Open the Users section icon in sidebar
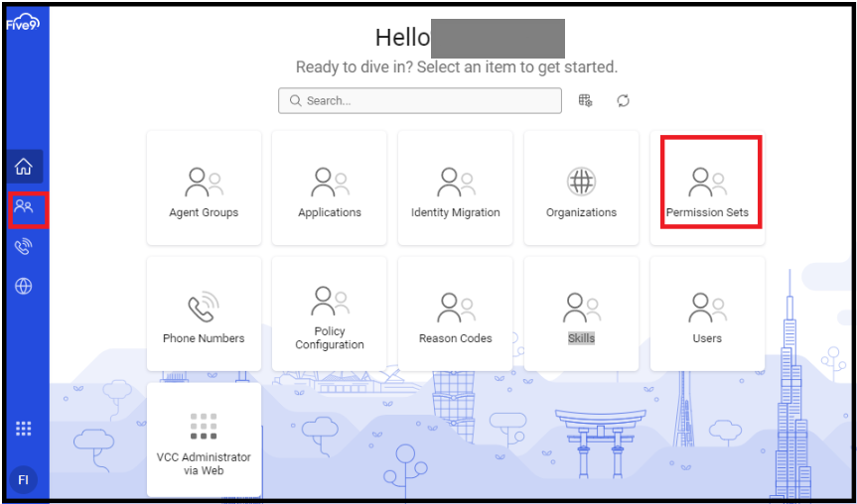Screen dimensions: 857x504 (24, 206)
